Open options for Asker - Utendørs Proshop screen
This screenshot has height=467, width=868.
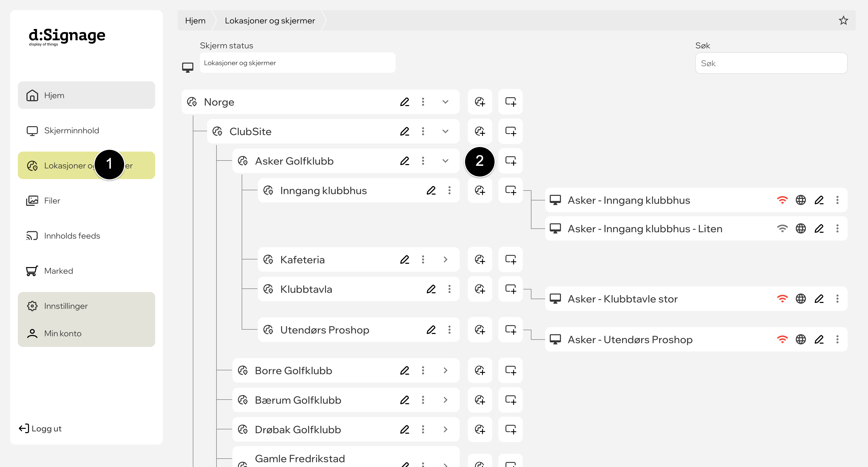click(x=837, y=339)
